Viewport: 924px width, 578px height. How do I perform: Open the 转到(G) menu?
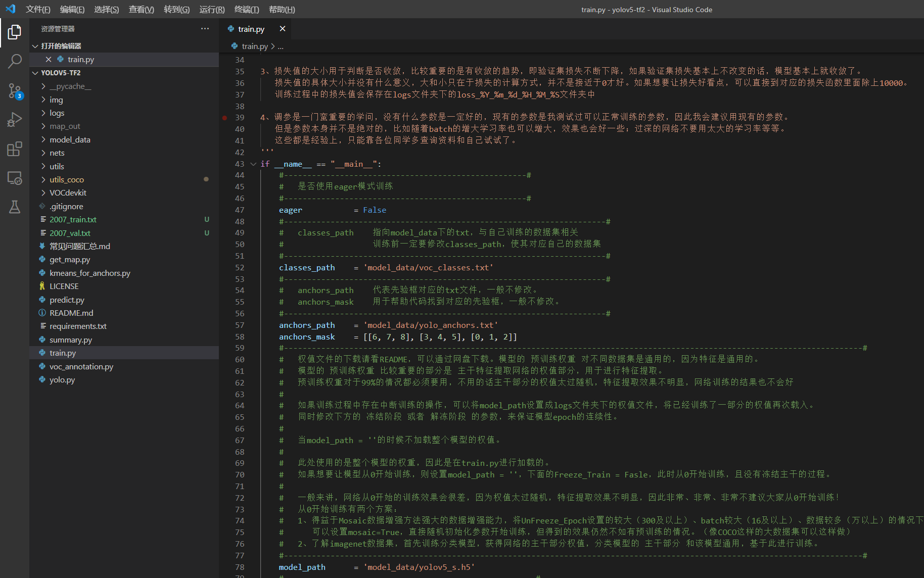click(x=176, y=9)
